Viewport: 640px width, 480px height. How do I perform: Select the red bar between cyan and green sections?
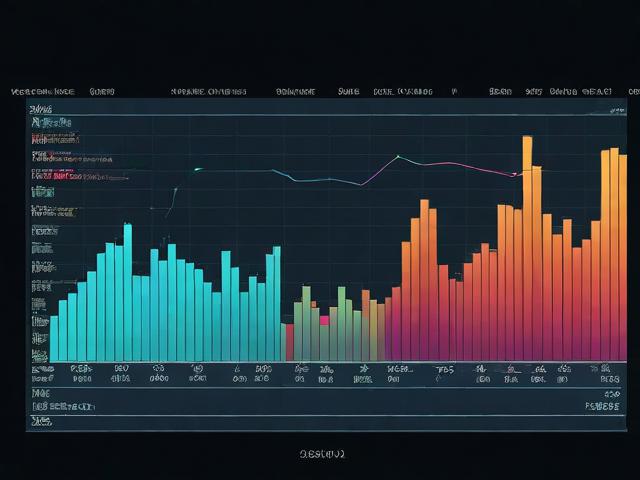point(290,342)
